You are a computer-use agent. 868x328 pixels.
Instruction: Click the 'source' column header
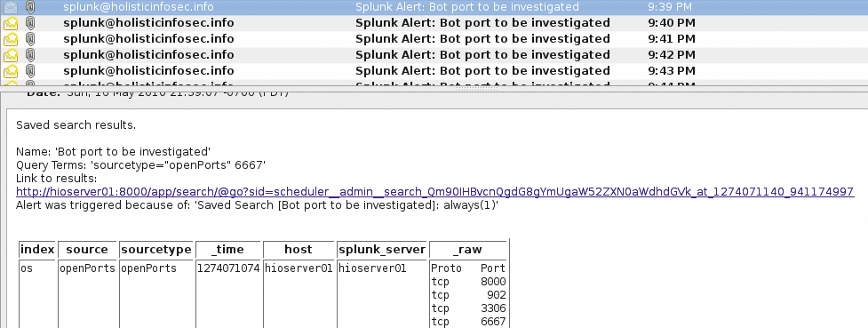tap(87, 250)
